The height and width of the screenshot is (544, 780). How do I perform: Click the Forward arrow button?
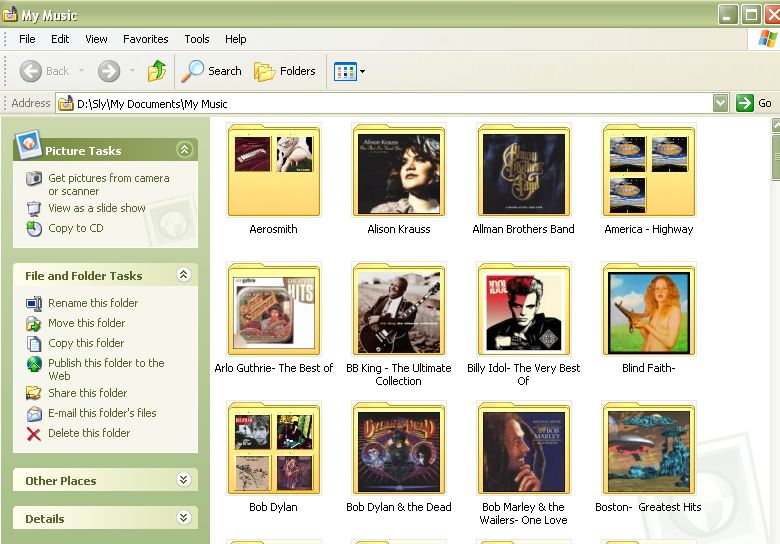point(109,71)
